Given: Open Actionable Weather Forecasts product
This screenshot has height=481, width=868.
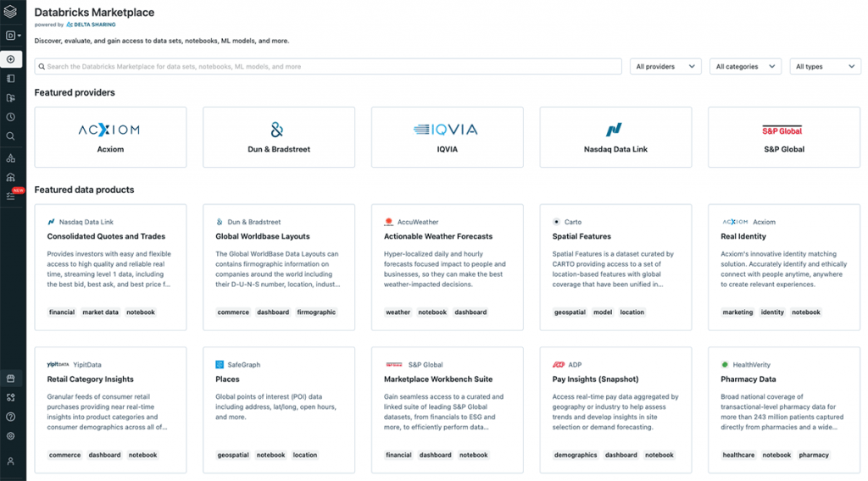Looking at the screenshot, I should click(x=448, y=268).
